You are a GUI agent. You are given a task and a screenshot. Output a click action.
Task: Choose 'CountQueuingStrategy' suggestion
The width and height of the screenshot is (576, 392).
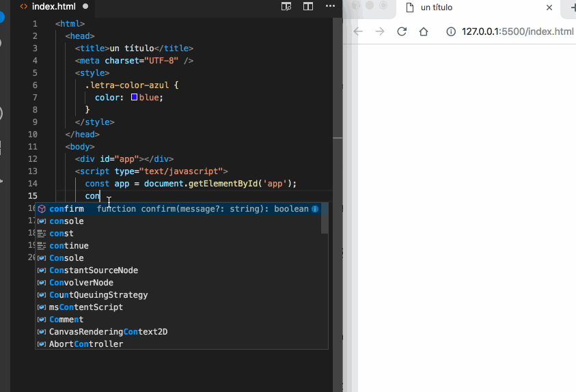[178, 295]
